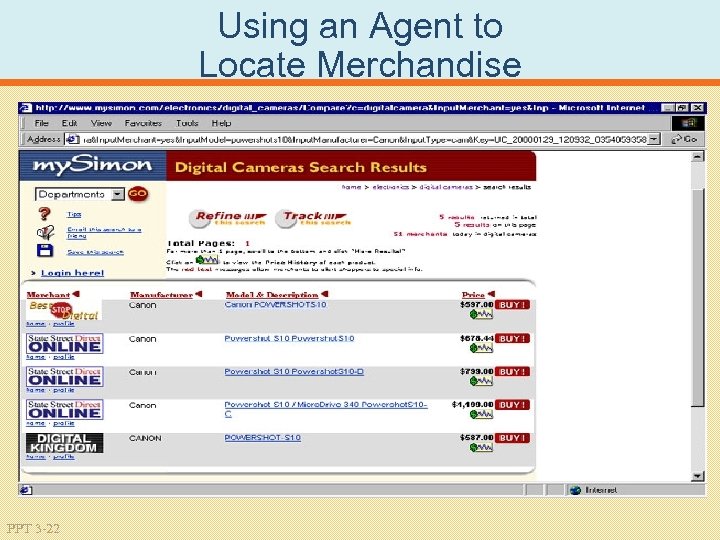
Task: Open the View menu
Action: point(101,123)
